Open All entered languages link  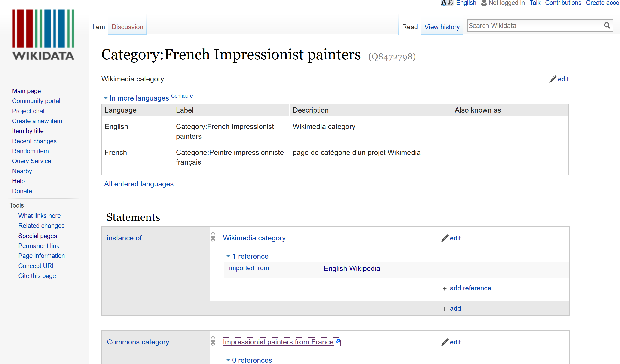[139, 184]
